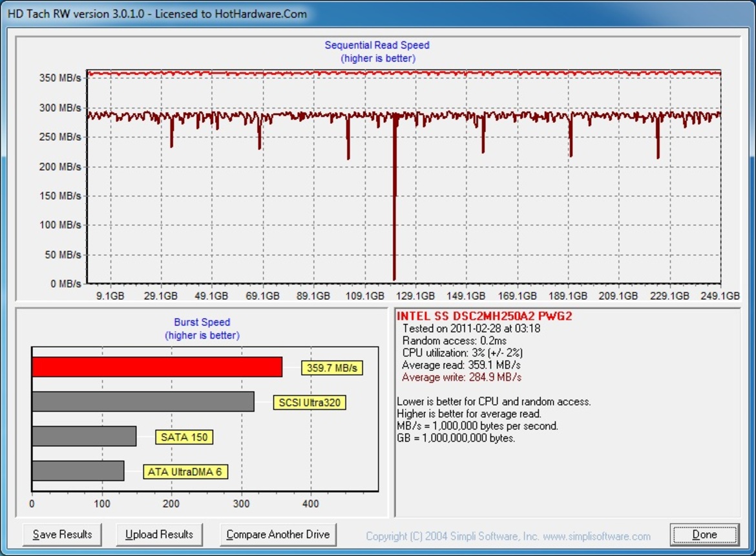Click the burst chart 200 axis label
The image size is (756, 556).
point(171,504)
